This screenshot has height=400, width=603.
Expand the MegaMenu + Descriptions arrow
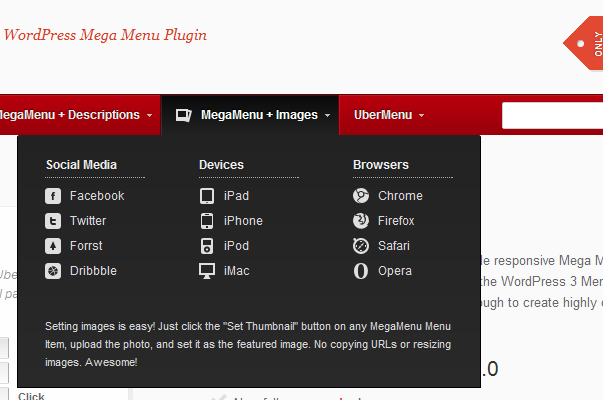[x=150, y=115]
